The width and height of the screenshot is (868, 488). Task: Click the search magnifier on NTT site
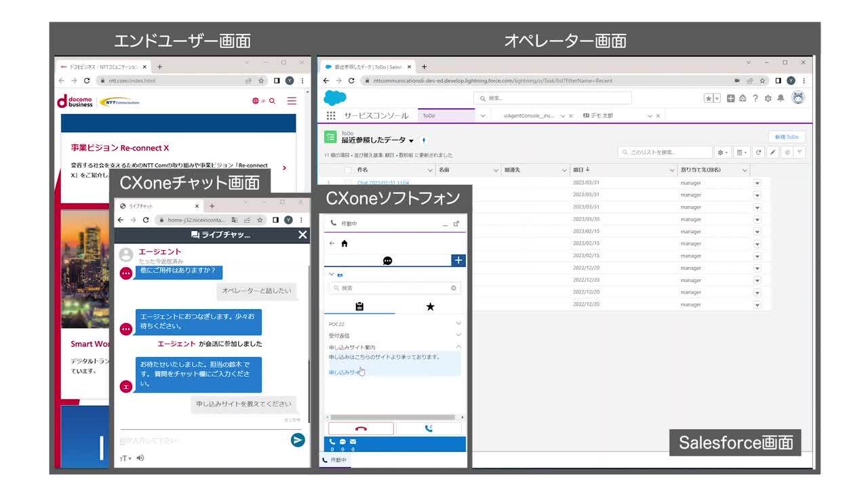coord(272,101)
